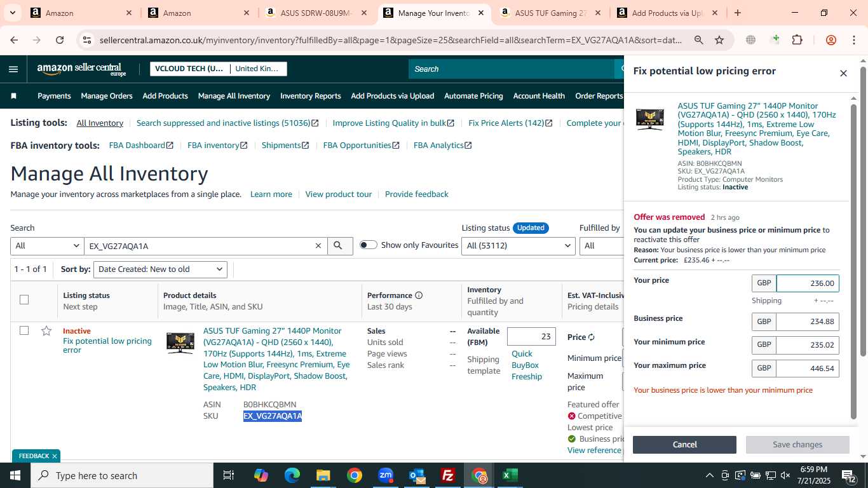
Task: Open Chrome zoom magnifier icon in address bar
Action: click(x=699, y=40)
